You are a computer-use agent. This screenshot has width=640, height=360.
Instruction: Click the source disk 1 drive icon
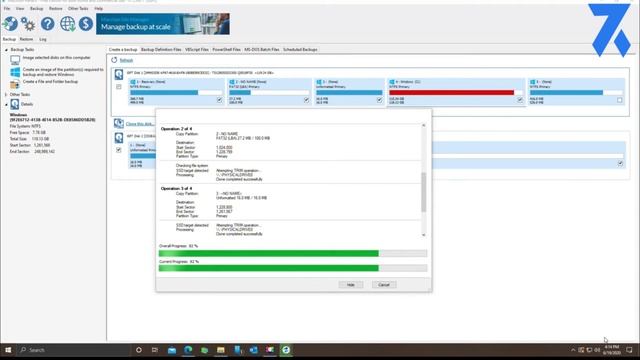click(x=119, y=75)
